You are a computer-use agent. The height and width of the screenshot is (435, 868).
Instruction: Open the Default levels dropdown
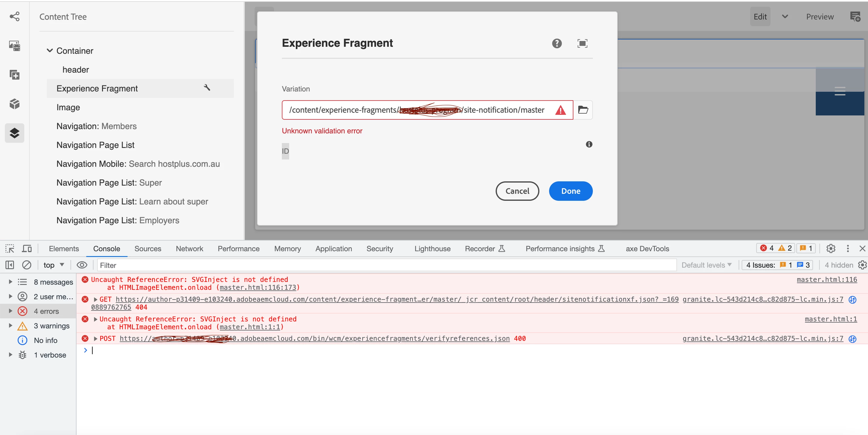[706, 265]
